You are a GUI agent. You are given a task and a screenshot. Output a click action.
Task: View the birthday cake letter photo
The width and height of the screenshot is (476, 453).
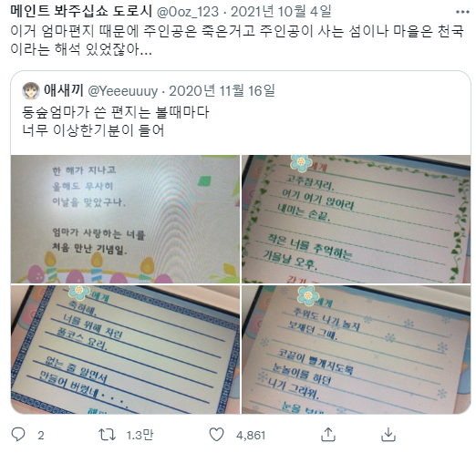coord(125,219)
